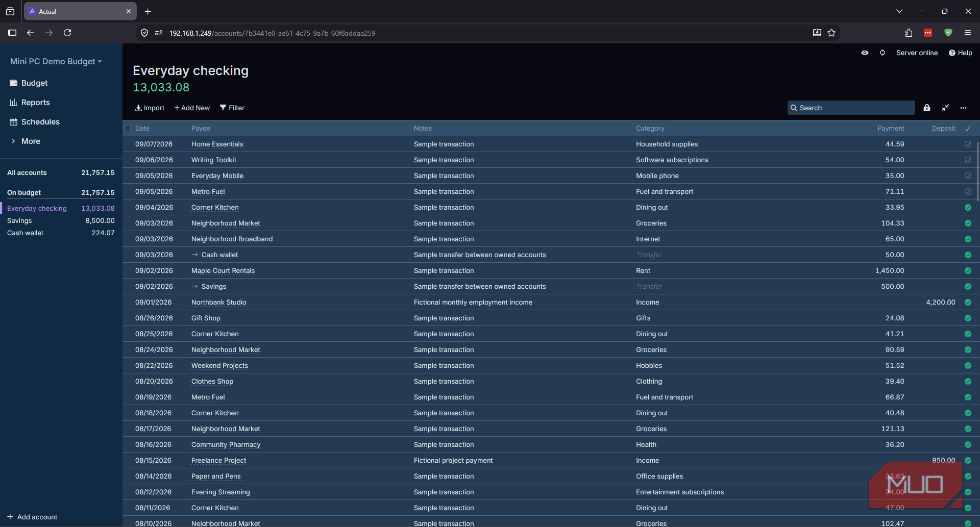Open the browser hamburger menu

[x=967, y=33]
